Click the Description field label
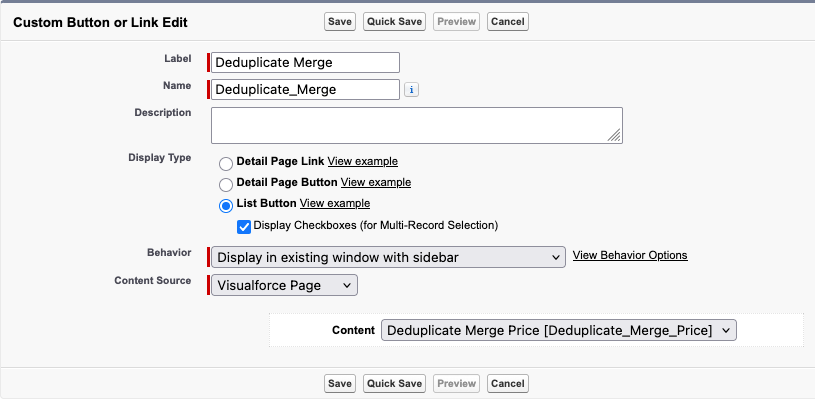The height and width of the screenshot is (399, 815). tap(163, 113)
